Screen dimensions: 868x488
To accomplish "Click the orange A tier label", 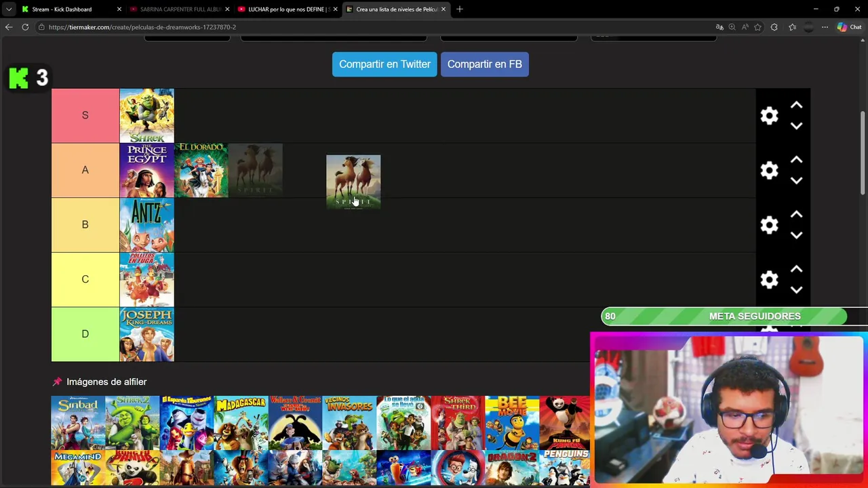I will (x=85, y=170).
